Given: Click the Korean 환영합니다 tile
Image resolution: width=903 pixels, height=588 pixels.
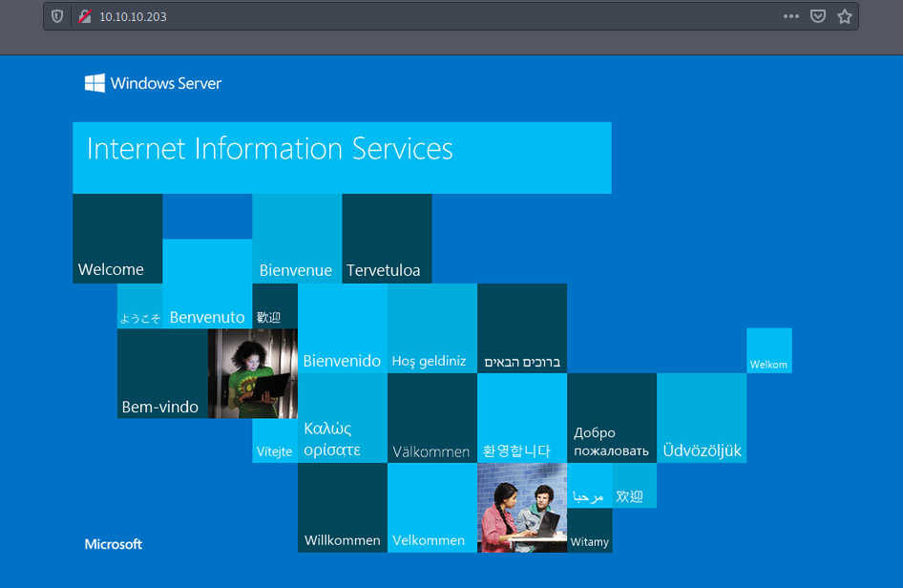Looking at the screenshot, I should pos(522,418).
